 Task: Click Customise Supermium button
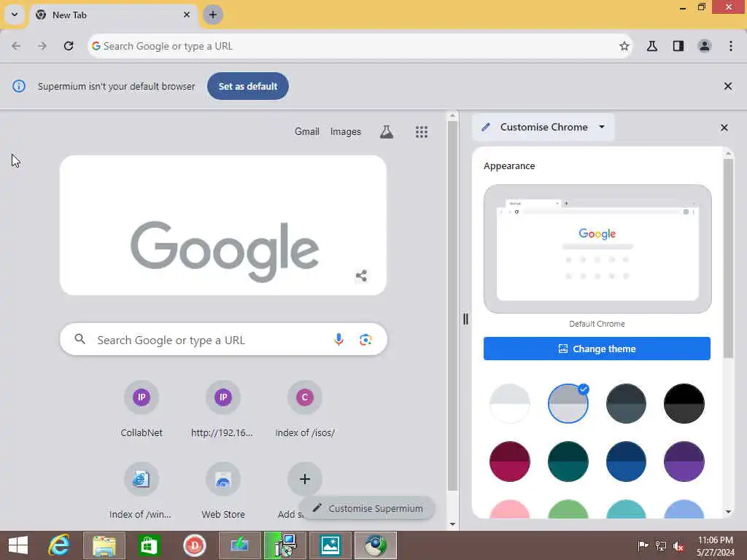[368, 508]
